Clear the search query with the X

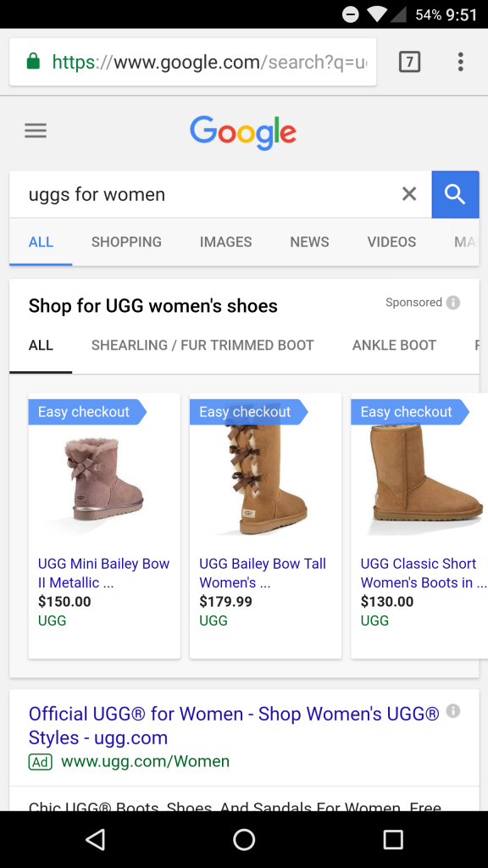(x=409, y=194)
